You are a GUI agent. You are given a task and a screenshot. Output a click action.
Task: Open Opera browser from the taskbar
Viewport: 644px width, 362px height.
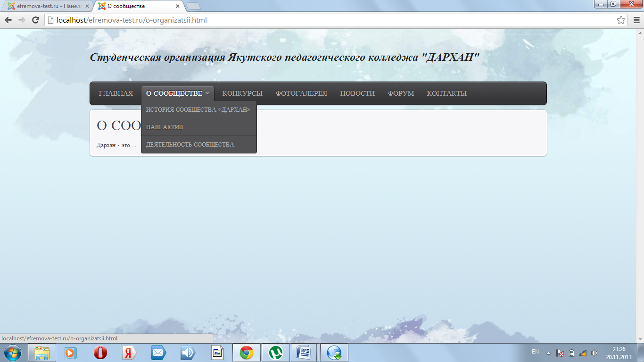pos(100,353)
